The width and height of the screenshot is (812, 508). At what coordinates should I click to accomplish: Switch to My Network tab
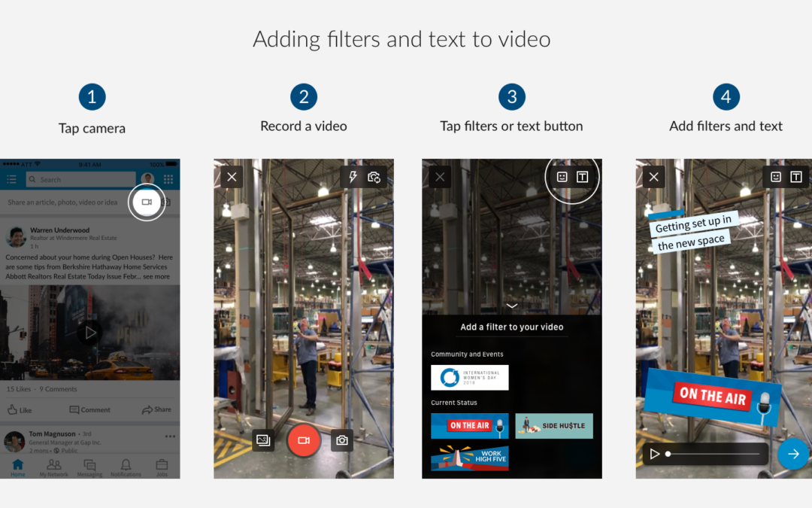[54, 467]
